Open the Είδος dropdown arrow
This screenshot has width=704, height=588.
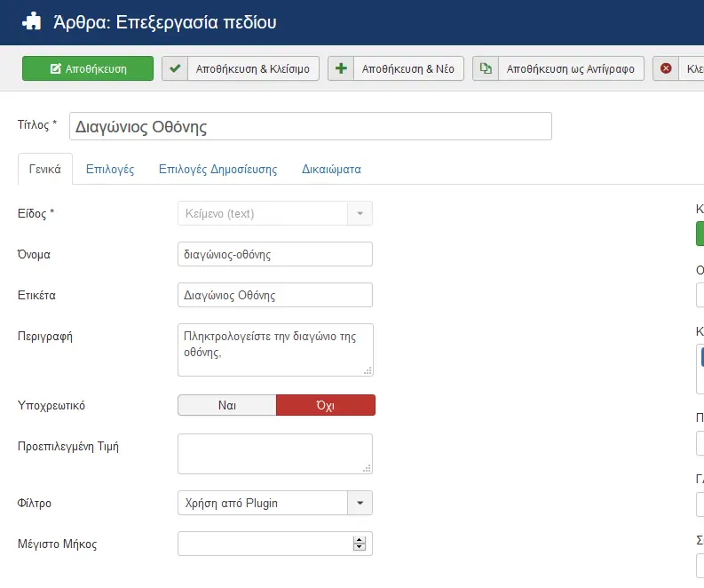point(360,213)
